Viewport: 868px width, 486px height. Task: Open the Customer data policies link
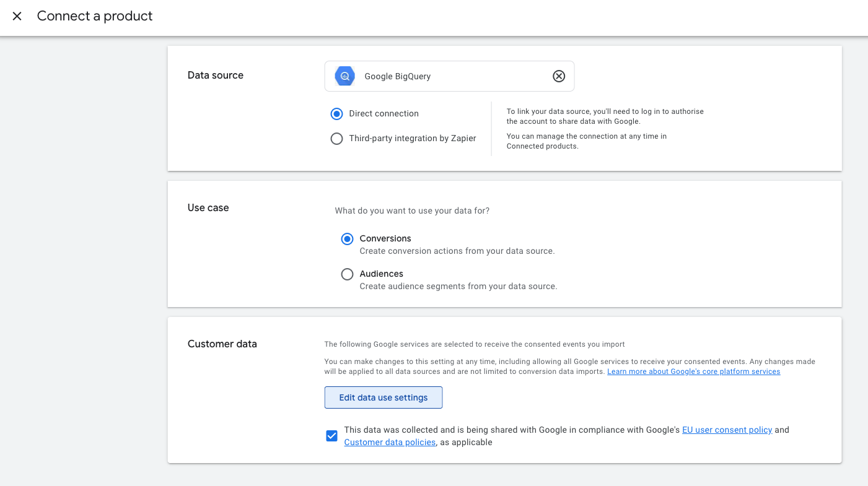tap(390, 443)
